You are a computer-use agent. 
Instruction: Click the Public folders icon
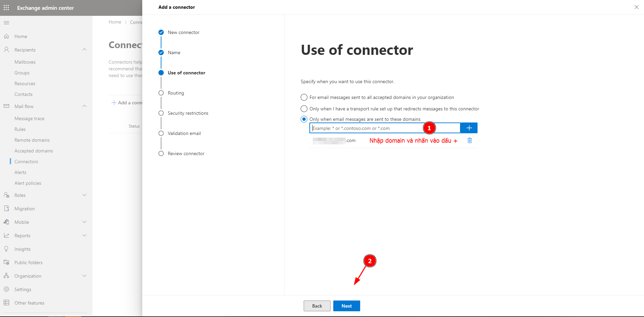click(6, 262)
